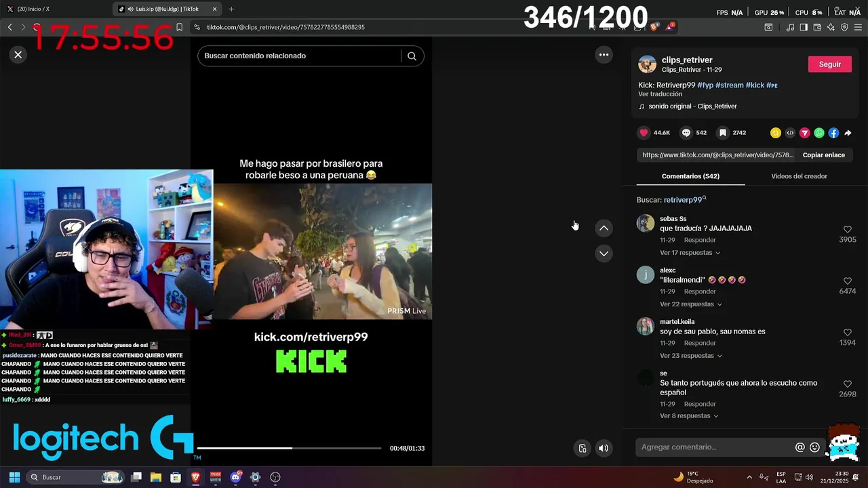Toggle the browser sidebar panel icon

[x=804, y=27]
